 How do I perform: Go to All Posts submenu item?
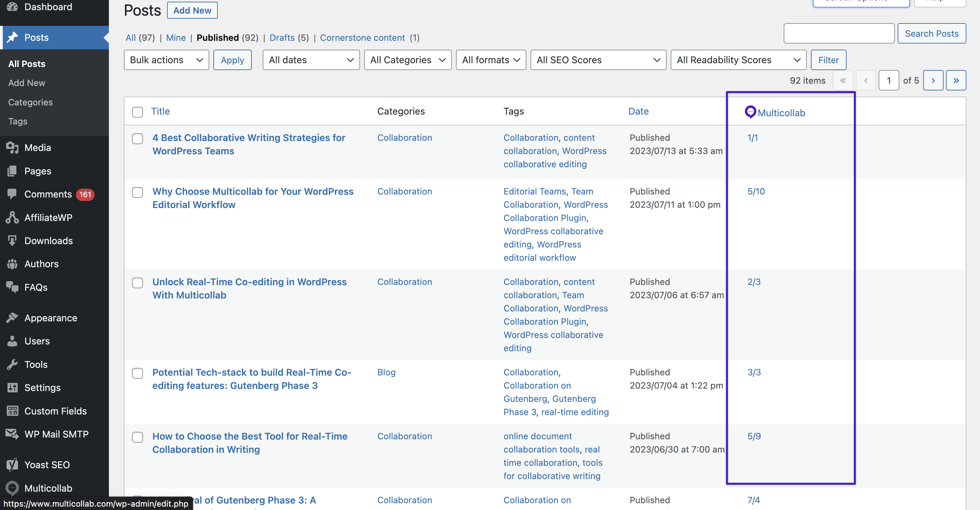(27, 64)
